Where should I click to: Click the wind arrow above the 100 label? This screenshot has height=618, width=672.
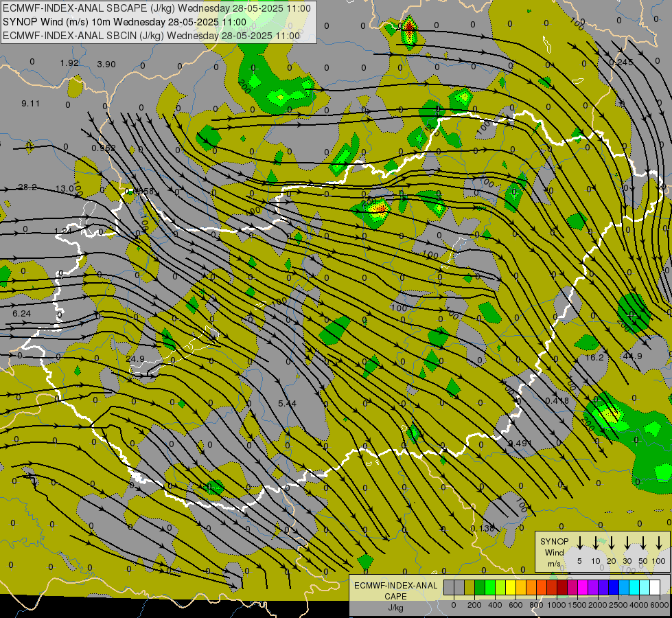659,542
